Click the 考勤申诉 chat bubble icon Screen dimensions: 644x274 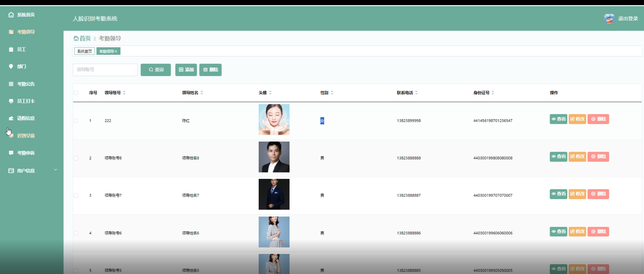click(x=11, y=153)
